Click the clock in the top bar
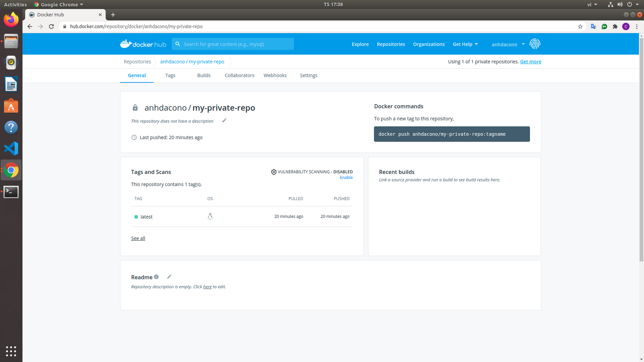Screen dimensions: 644x362 click(x=333, y=4)
